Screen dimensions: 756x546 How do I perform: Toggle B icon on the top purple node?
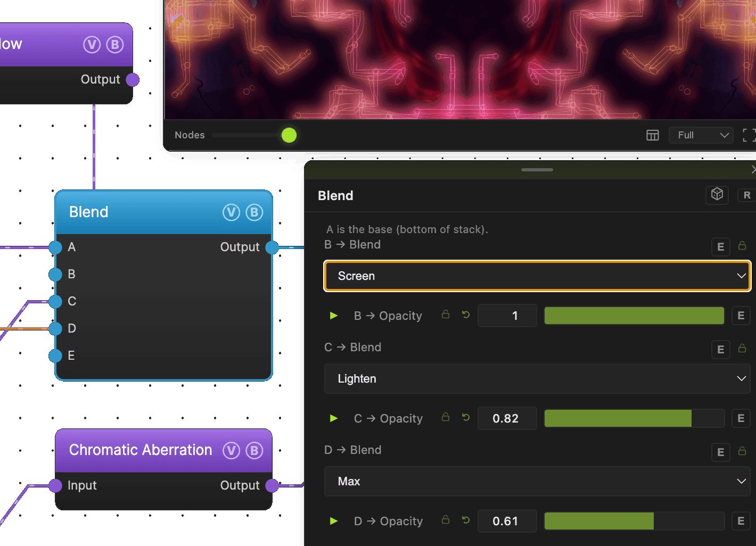coord(115,45)
